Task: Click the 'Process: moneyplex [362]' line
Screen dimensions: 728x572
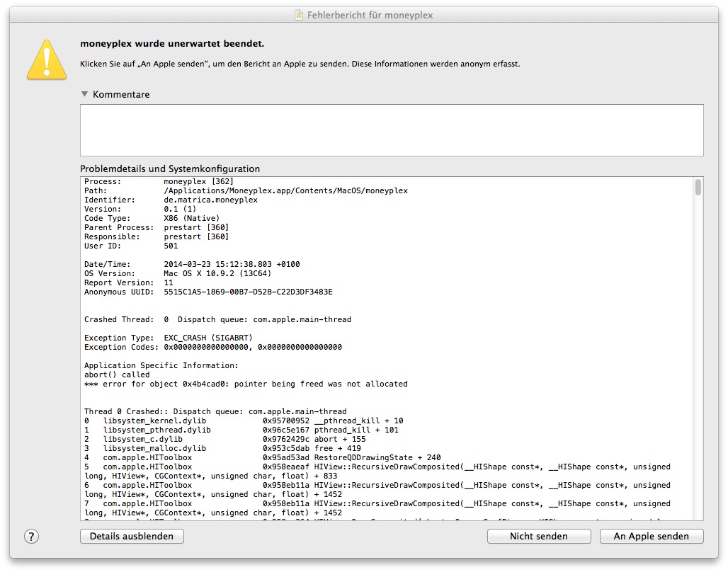Action: 159,181
